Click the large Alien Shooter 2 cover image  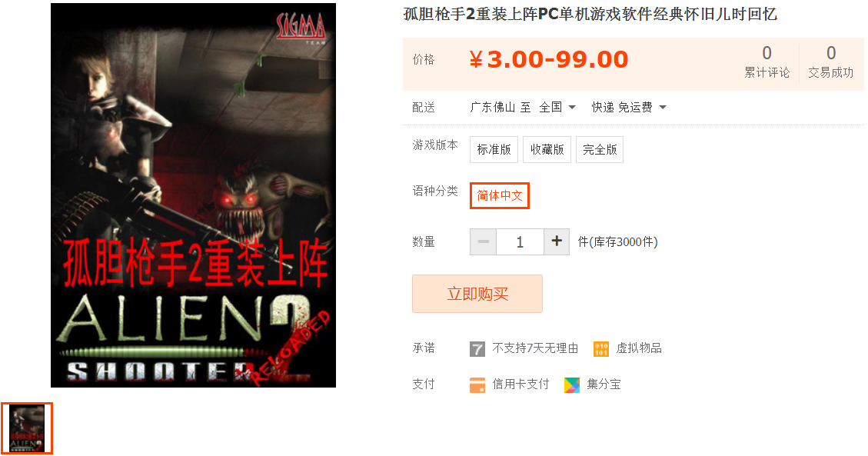point(193,195)
